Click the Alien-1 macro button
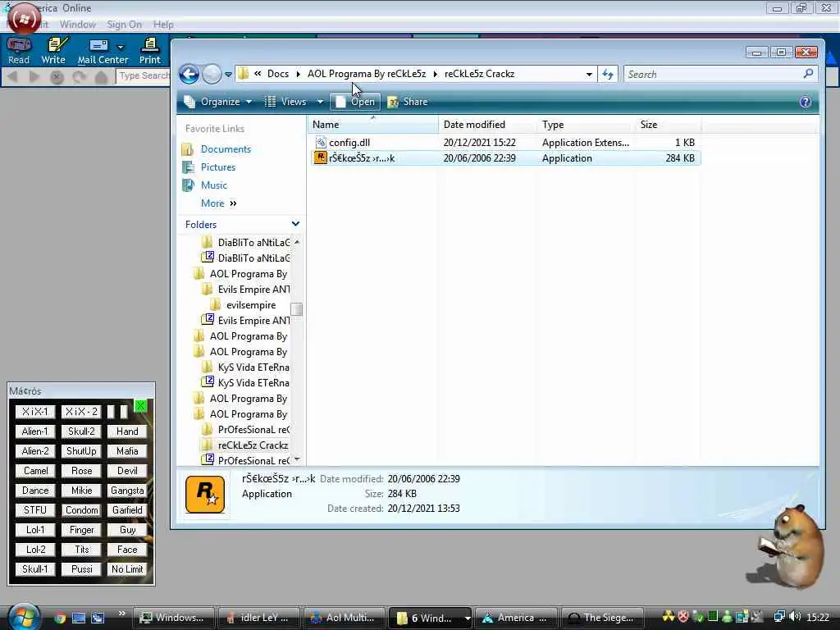 point(35,431)
